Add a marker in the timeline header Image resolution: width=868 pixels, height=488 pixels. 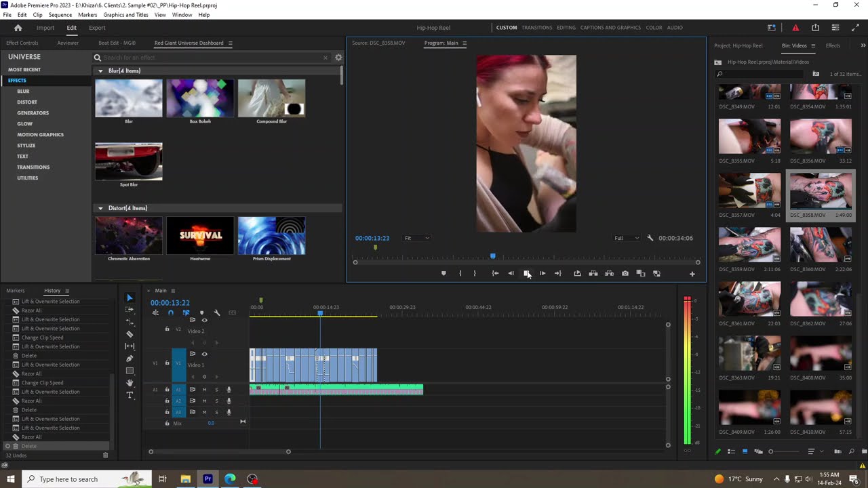pyautogui.click(x=201, y=312)
